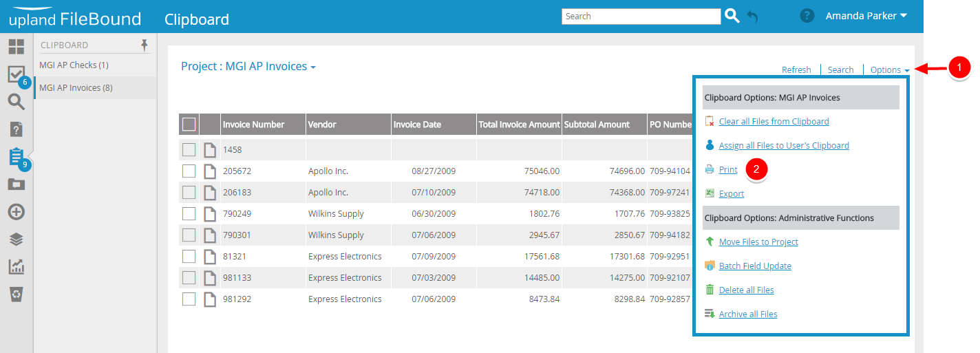Open the assignments checkmark icon in sidebar

click(17, 74)
